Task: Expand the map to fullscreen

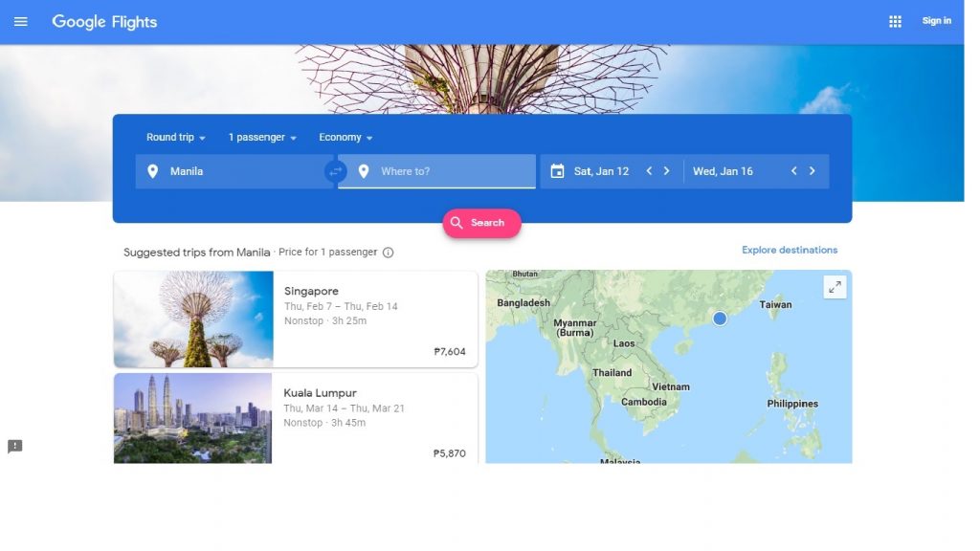Action: pos(835,287)
